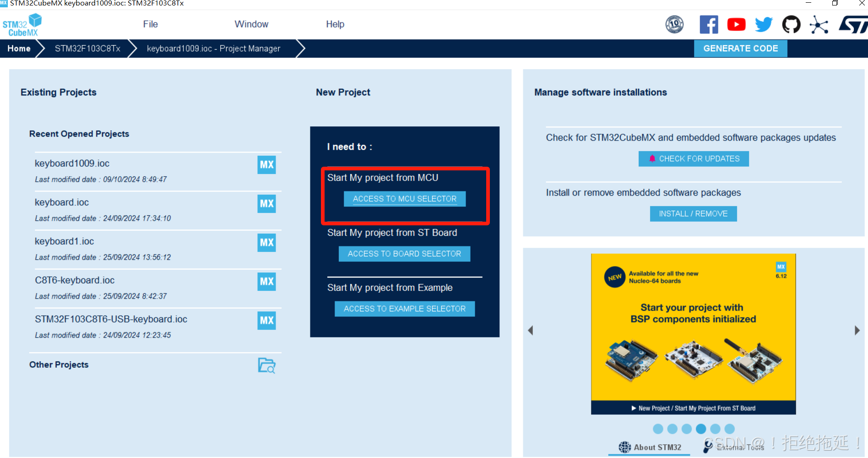Click MX icon for keyboard1.ioc
The width and height of the screenshot is (868, 458).
point(266,242)
